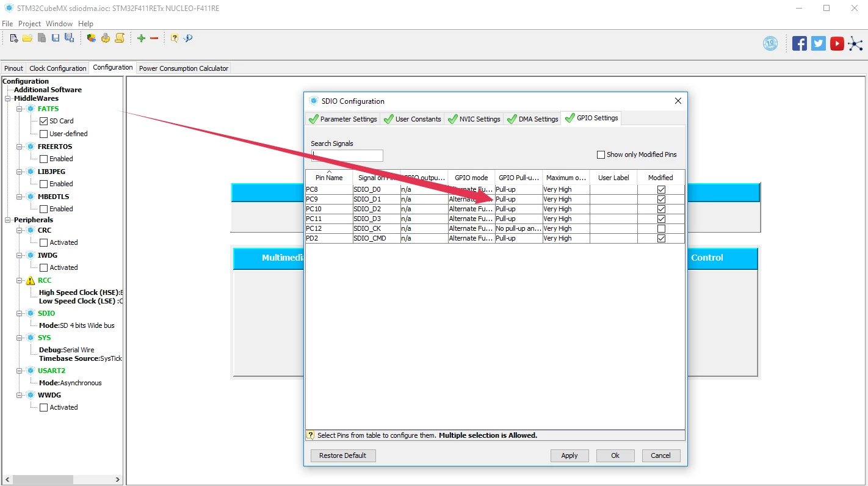Confirm the dialog with Ok
This screenshot has width=868, height=486.
pos(615,455)
